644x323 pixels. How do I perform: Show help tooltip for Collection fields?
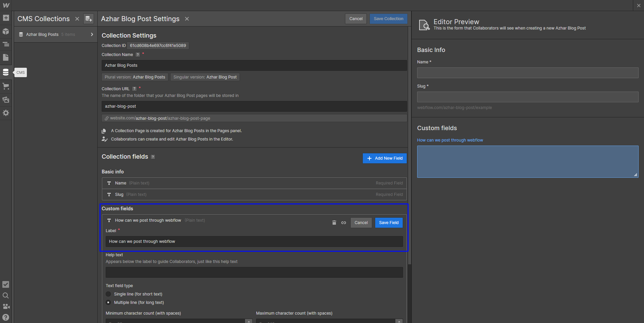point(153,157)
